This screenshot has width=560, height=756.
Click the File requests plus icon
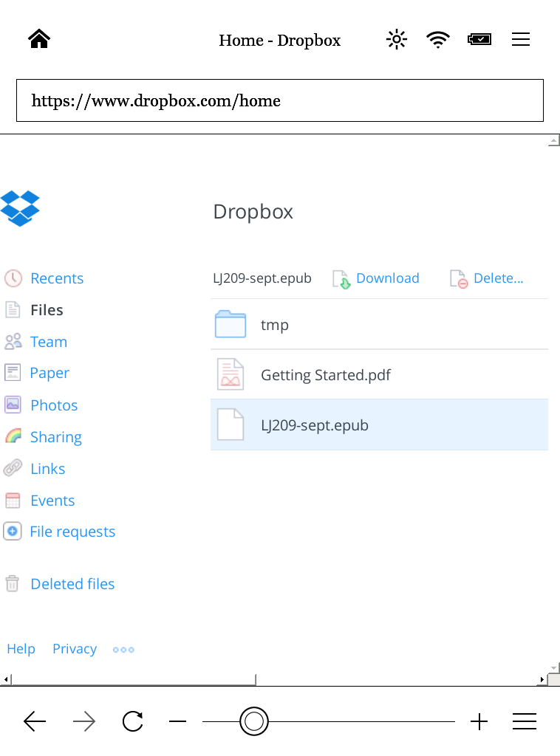click(13, 532)
